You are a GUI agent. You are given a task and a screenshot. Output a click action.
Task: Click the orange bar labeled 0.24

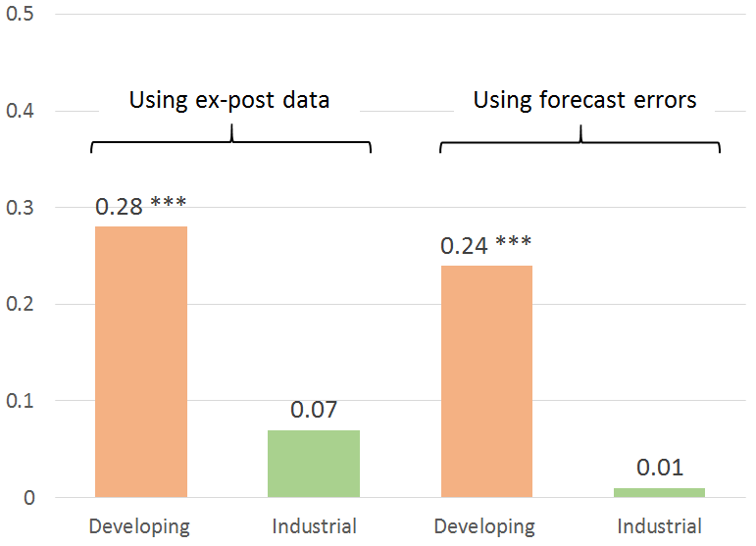[486, 381]
